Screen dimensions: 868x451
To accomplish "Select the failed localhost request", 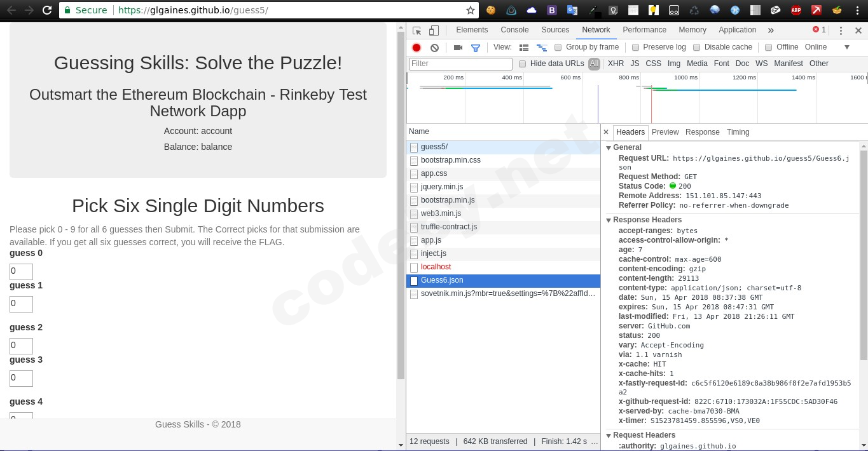I will click(503, 267).
